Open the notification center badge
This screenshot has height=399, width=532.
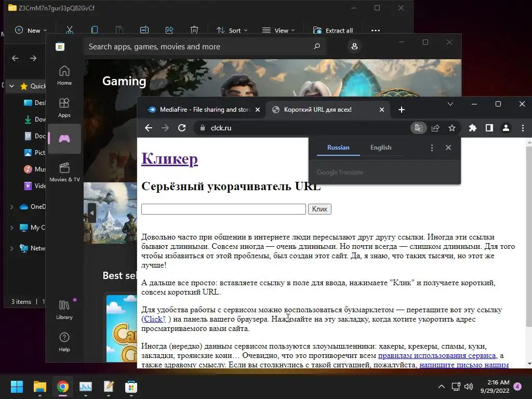coord(517,387)
